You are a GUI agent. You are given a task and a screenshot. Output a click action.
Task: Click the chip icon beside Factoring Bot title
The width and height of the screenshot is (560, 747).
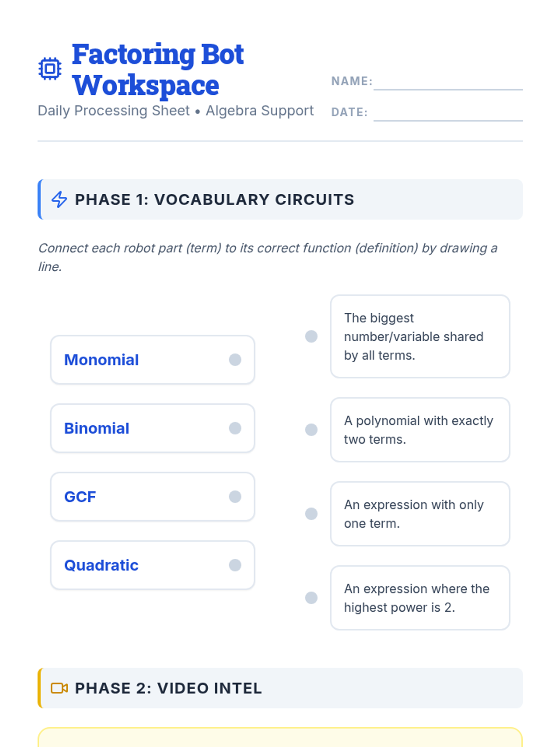point(49,69)
